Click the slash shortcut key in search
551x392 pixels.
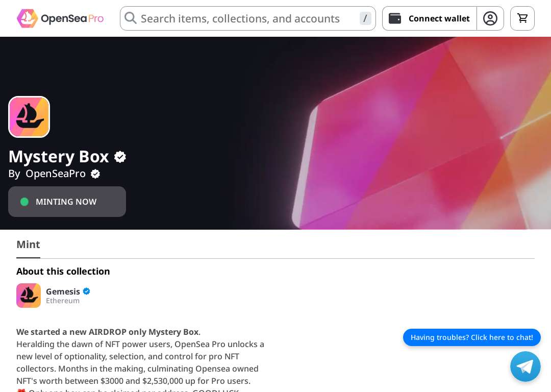[x=365, y=18]
